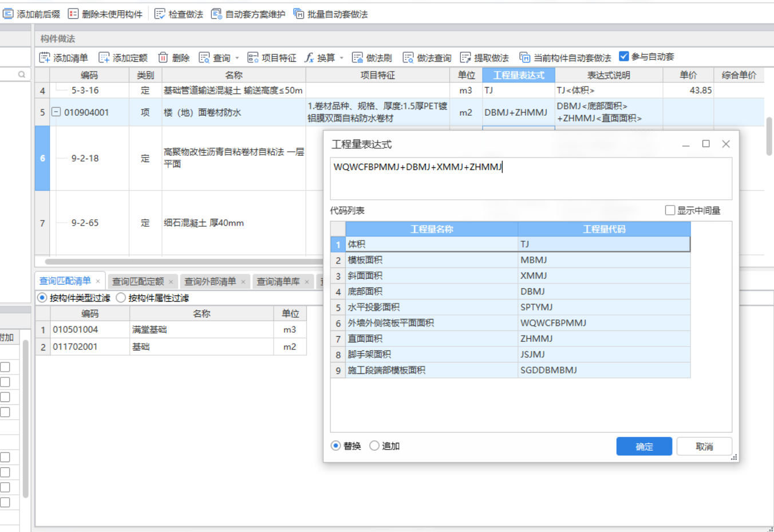This screenshot has height=532, width=774.
Task: Click the main table vertical scrollbar
Action: coord(769,136)
